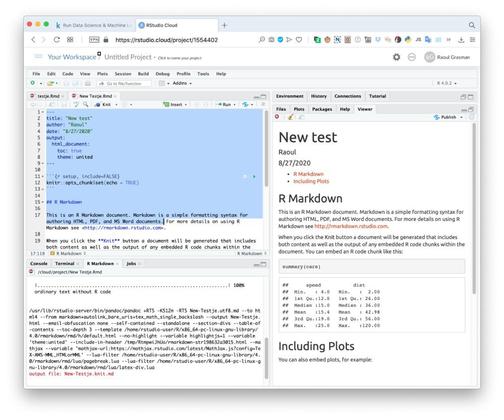Click the Insert chunk button
Image resolution: width=504 pixels, height=420 pixels.
172,104
